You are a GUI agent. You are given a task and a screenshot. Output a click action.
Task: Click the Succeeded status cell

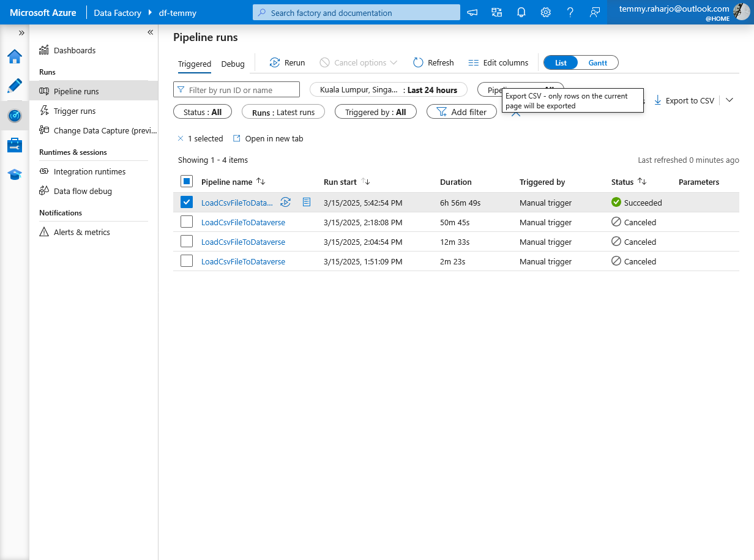click(x=636, y=203)
